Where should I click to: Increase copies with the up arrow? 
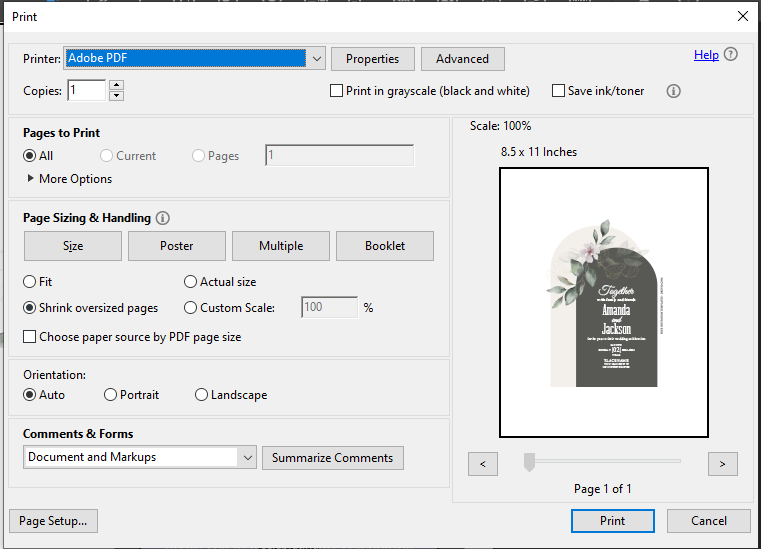[116, 85]
